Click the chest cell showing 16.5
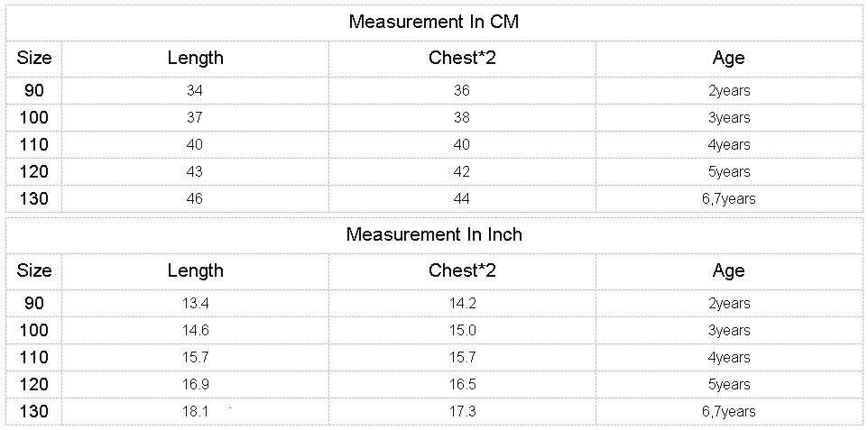Image resolution: width=868 pixels, height=430 pixels. click(x=462, y=384)
